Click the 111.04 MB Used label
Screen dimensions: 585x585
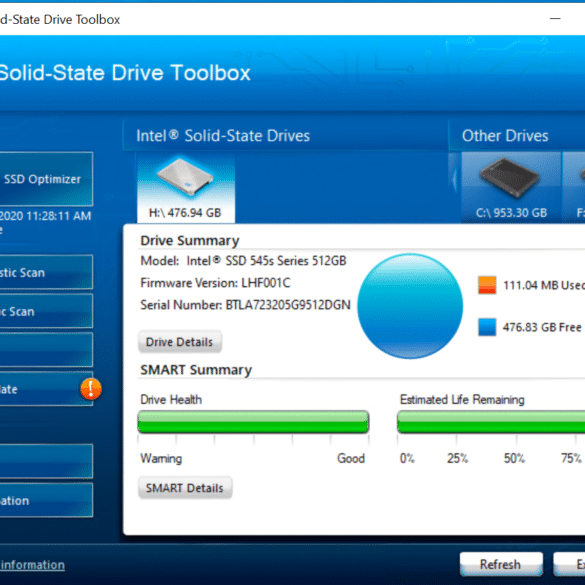pyautogui.click(x=544, y=285)
